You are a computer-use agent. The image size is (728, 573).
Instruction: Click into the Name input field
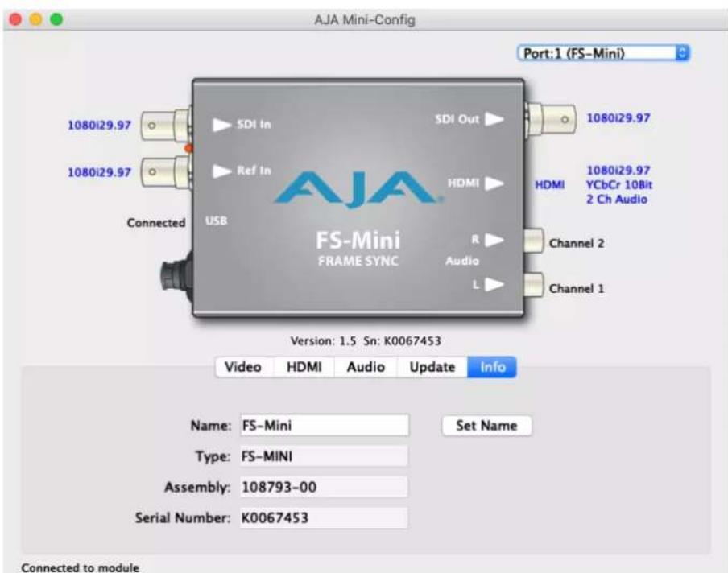[x=325, y=426]
